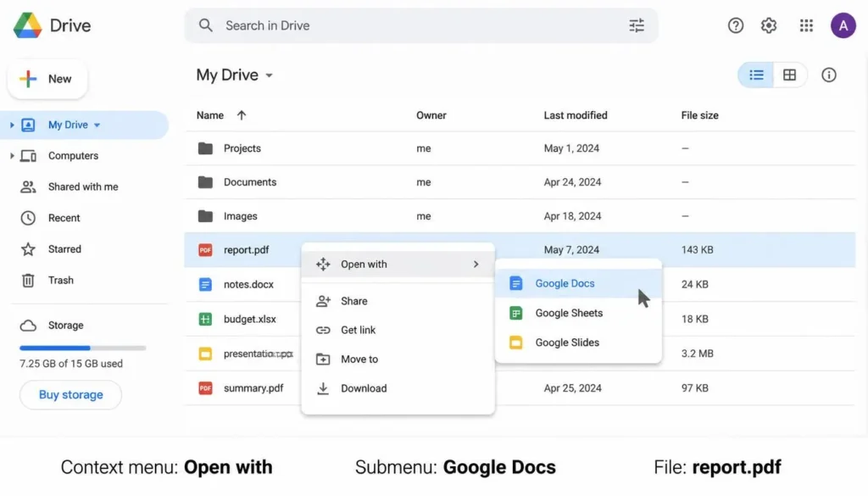The image size is (868, 496).
Task: Select the Documents folder name
Action: pos(250,182)
